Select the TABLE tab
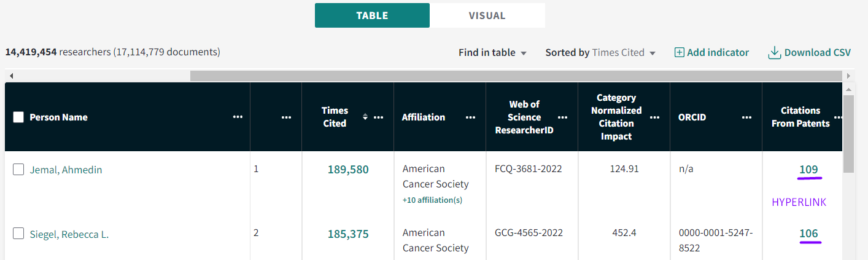Image resolution: width=868 pixels, height=260 pixels. point(372,15)
